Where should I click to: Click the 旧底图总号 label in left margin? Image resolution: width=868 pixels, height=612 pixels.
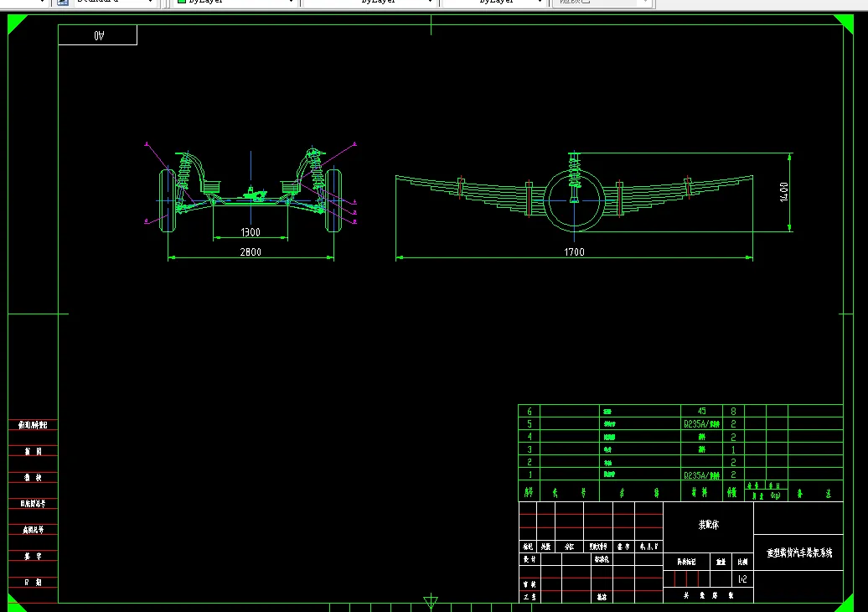click(33, 504)
